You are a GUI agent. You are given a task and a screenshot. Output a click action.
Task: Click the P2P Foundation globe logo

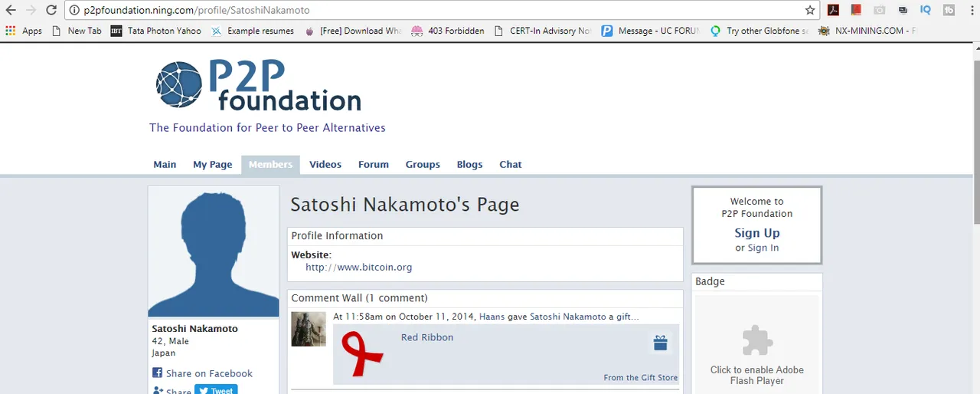[x=180, y=84]
